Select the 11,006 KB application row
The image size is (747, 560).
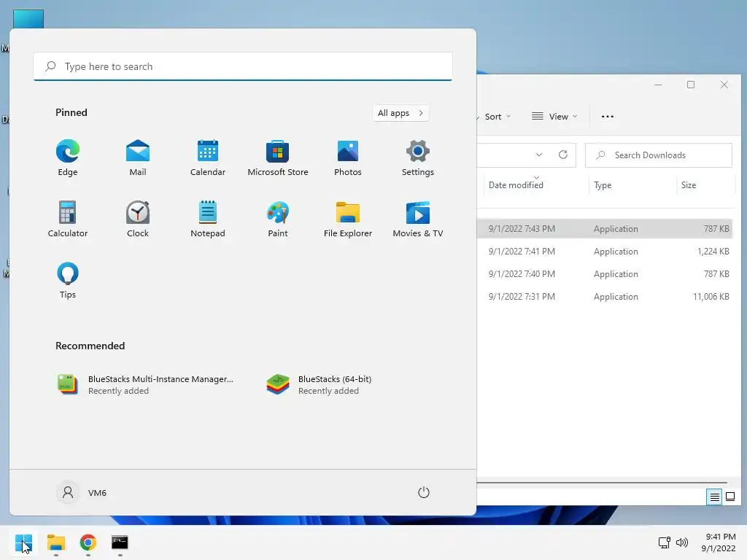(x=605, y=297)
